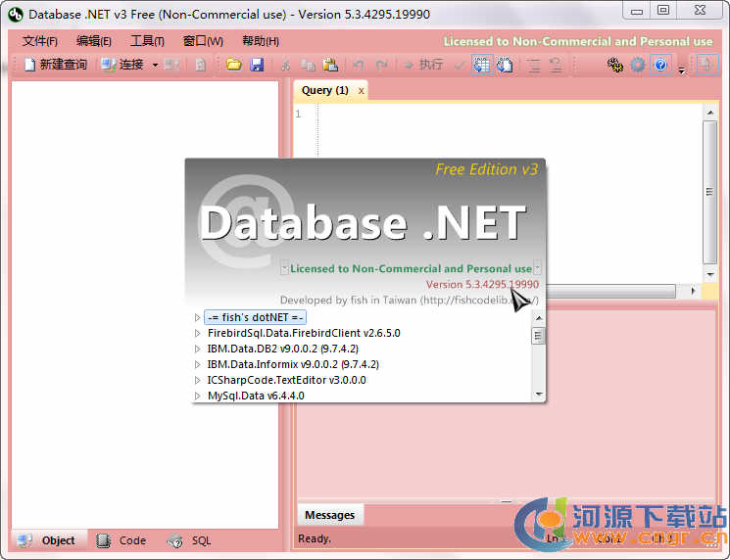Click the Ready. status text
730x560 pixels.
[x=315, y=538]
